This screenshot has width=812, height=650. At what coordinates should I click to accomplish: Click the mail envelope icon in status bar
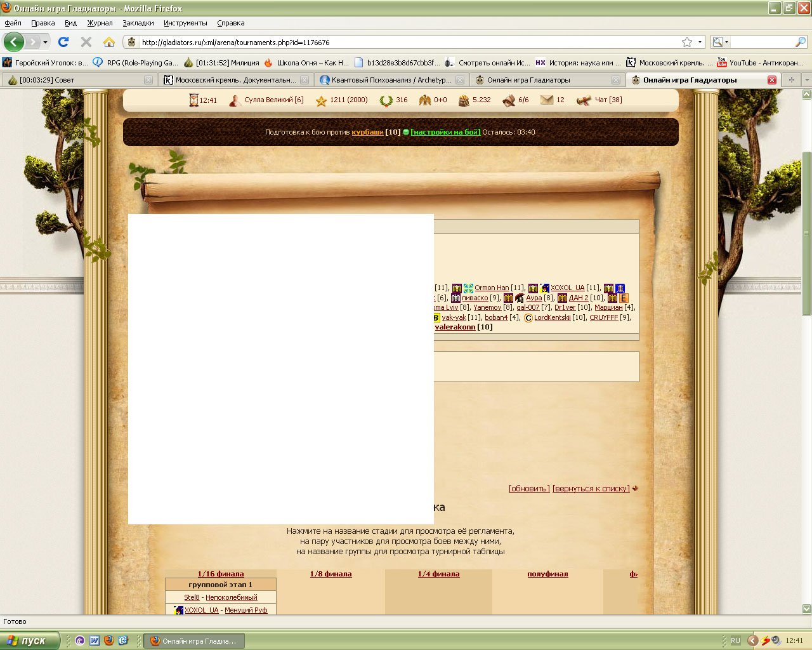[546, 100]
